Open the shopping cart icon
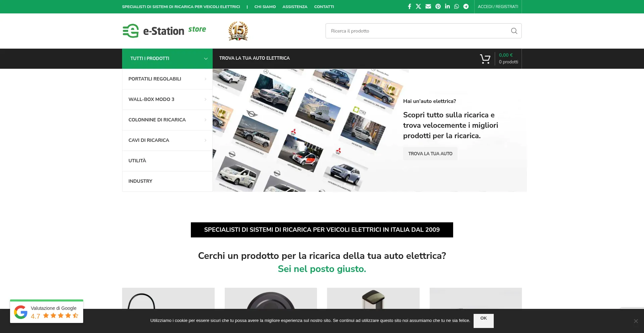This screenshot has width=644, height=333. [x=485, y=59]
